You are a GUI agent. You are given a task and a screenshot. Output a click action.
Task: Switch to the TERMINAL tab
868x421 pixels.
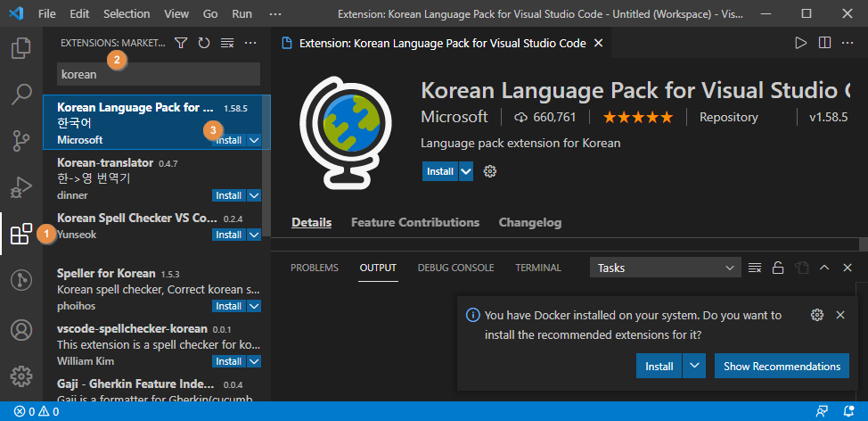click(x=538, y=268)
